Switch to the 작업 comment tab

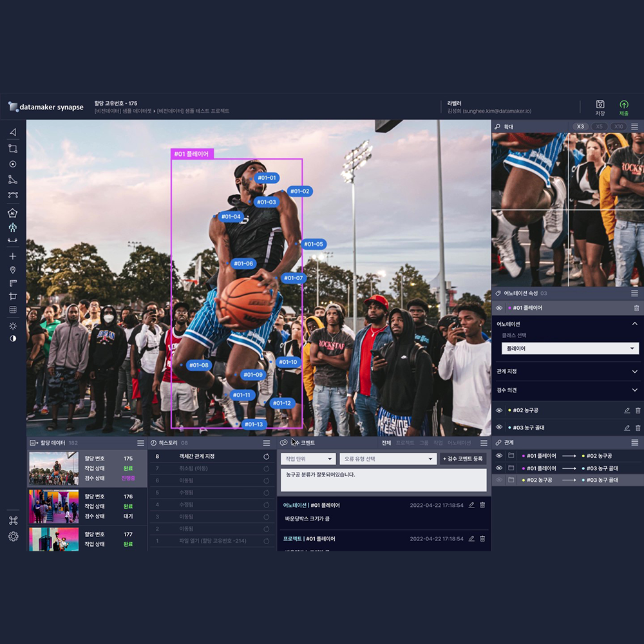(438, 443)
